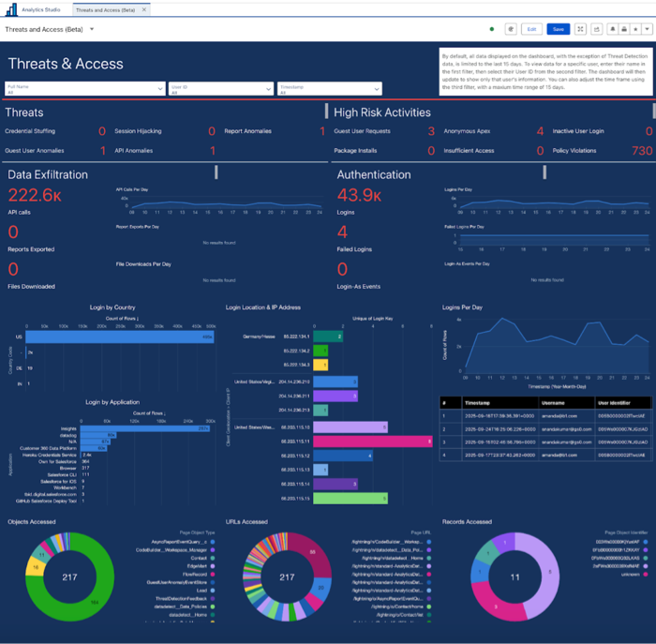Screen dimensions: 656x644
Task: Click the Insufficient Access metric
Action: (x=494, y=151)
